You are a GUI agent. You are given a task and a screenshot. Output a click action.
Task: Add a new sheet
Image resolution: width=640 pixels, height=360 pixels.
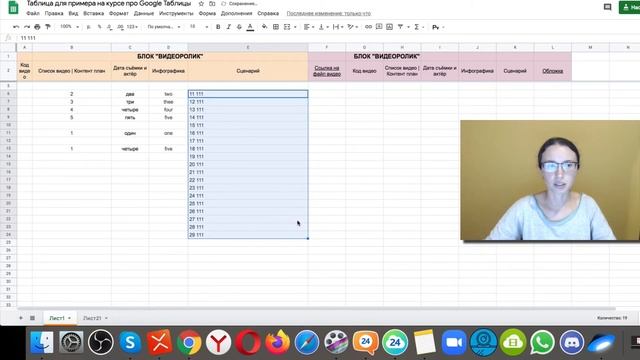point(21,318)
